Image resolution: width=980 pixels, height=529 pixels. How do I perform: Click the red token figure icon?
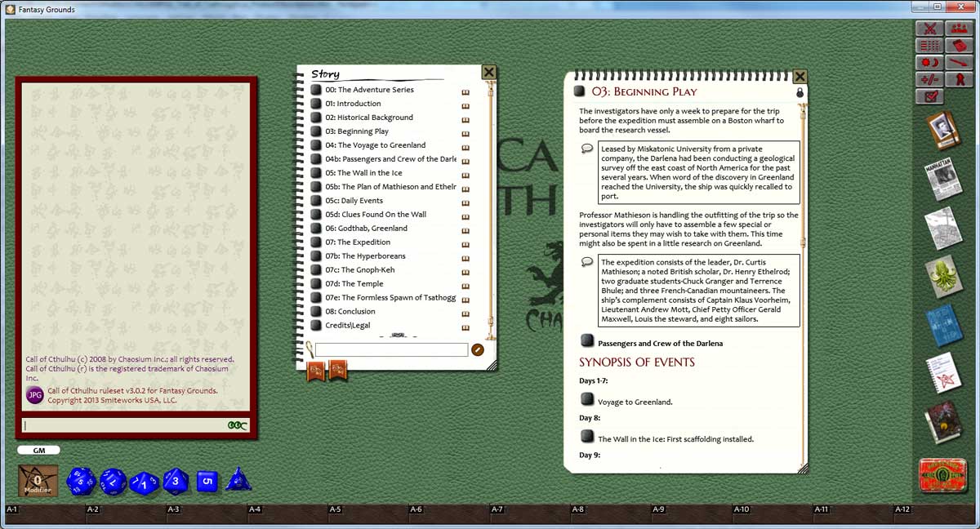[x=960, y=80]
